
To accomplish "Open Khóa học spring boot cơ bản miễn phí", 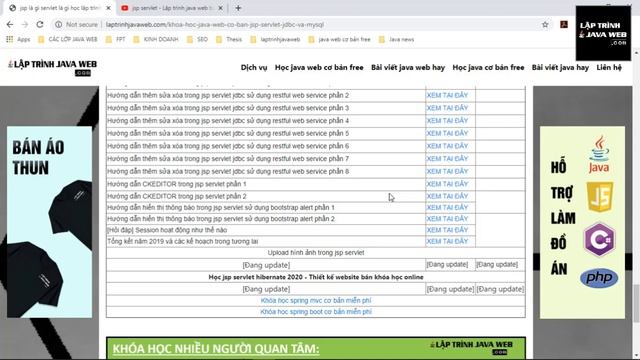I will click(316, 312).
